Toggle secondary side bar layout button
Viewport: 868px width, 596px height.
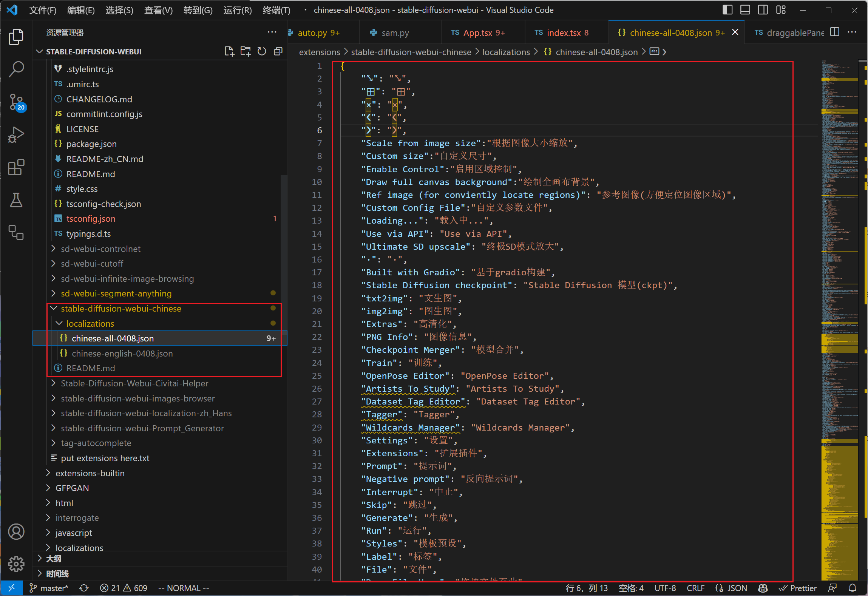tap(763, 10)
